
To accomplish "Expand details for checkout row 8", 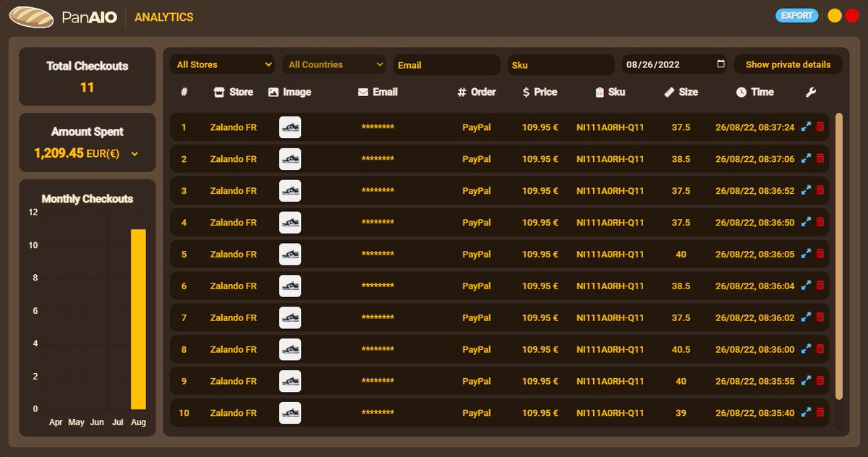I will coord(806,350).
